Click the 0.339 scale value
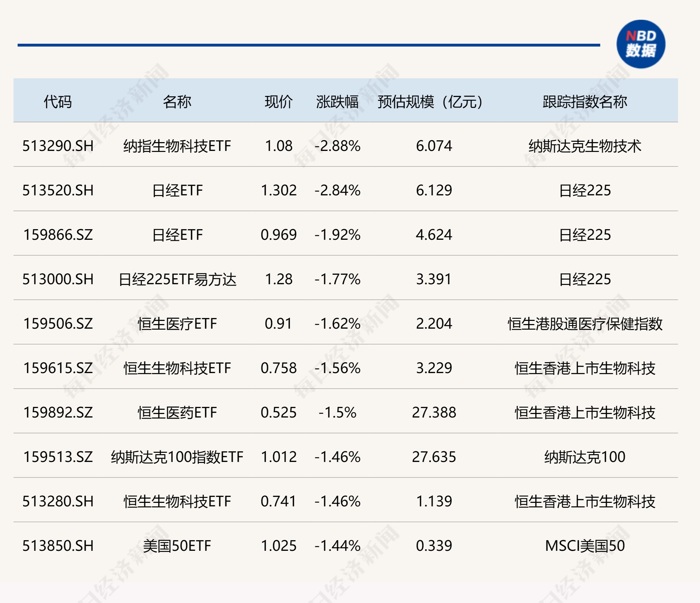Screen dimensions: 700x603 tap(434, 546)
